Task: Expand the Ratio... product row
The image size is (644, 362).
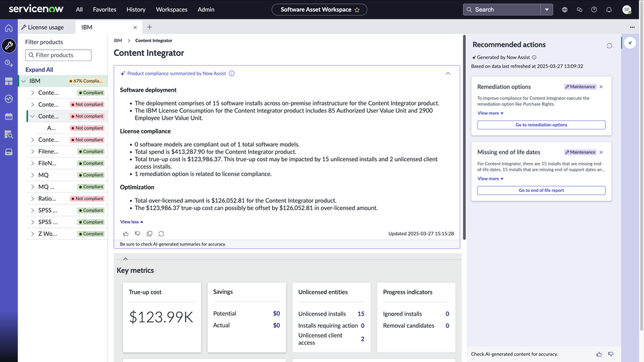Action: (32, 198)
